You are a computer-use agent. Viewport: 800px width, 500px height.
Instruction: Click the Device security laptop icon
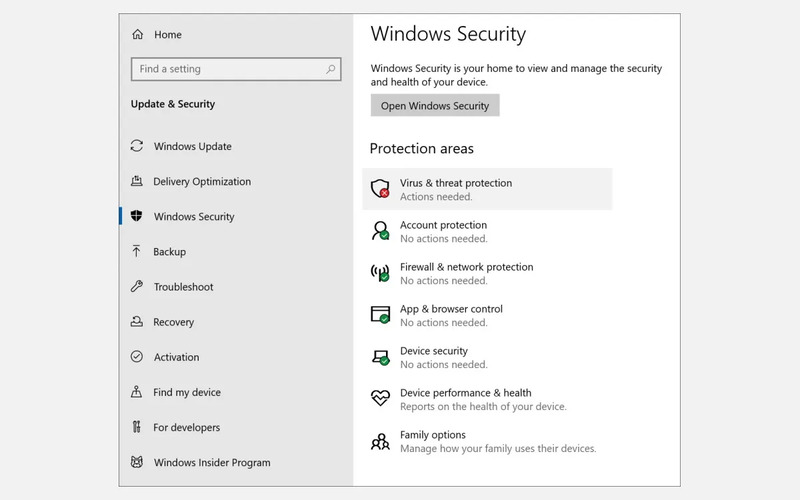380,357
